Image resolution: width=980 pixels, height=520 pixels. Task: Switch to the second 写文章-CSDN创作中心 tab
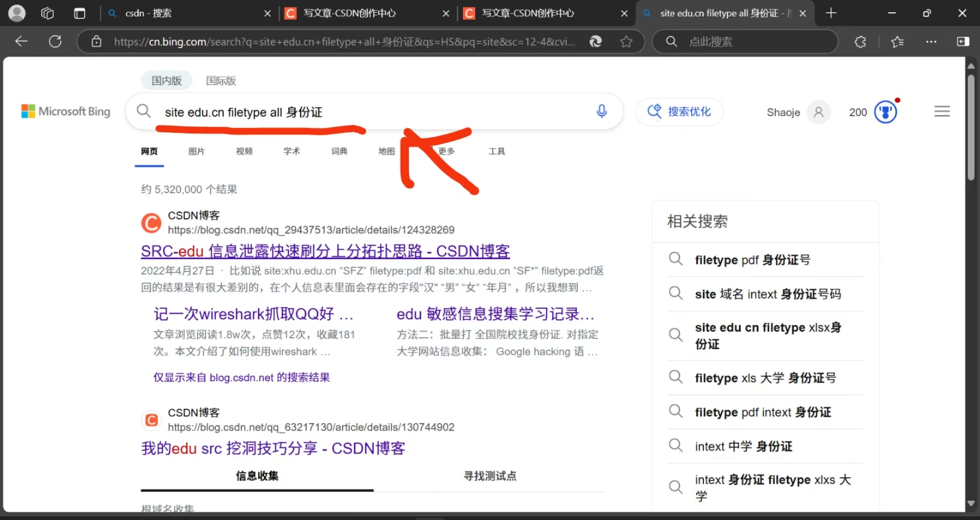click(546, 13)
